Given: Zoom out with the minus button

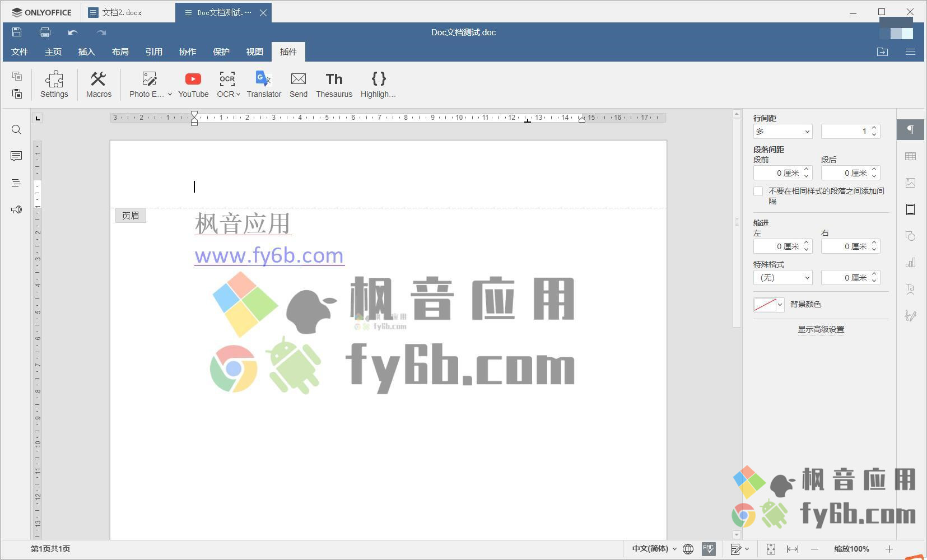Looking at the screenshot, I should [815, 549].
